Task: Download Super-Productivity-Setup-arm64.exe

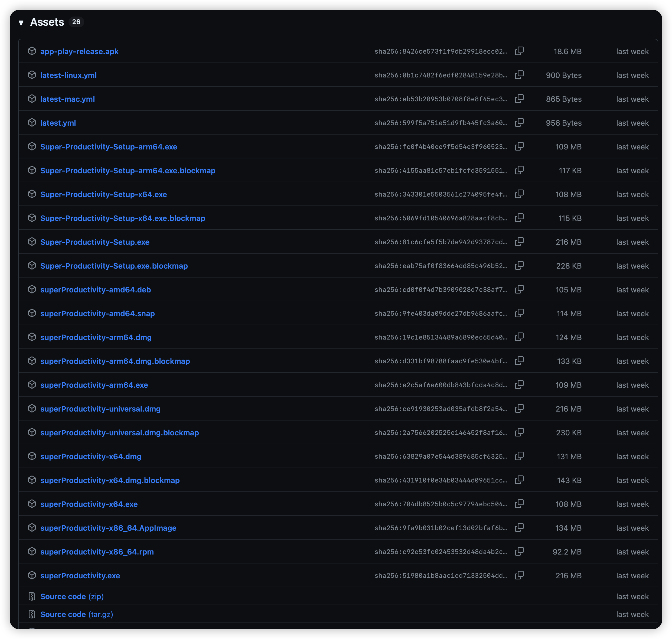Action: [x=109, y=147]
